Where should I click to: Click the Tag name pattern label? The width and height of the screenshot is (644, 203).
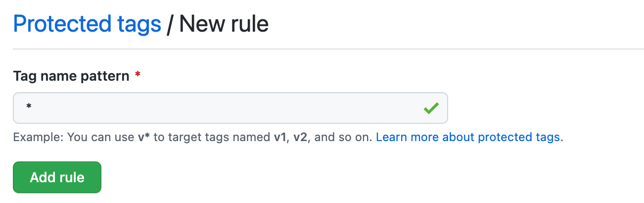pyautogui.click(x=71, y=76)
